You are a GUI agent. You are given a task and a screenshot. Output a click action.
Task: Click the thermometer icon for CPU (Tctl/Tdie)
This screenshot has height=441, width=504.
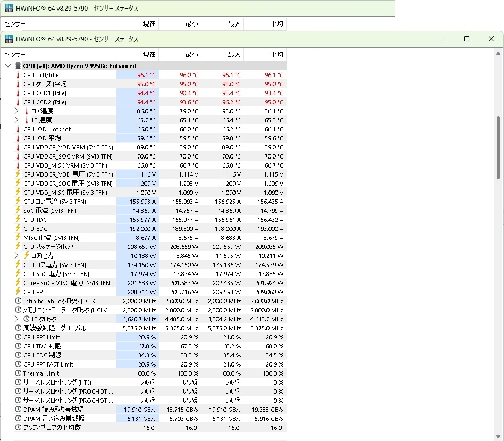pyautogui.click(x=18, y=75)
